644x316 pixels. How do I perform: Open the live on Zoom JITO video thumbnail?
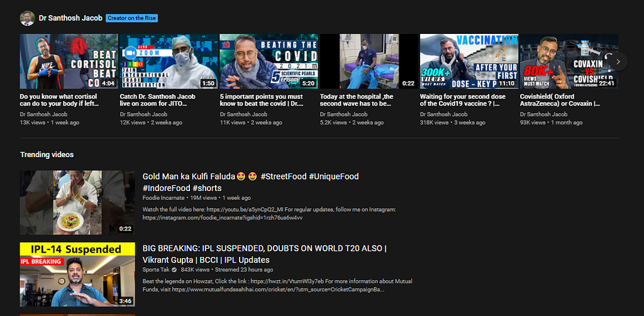(169, 61)
